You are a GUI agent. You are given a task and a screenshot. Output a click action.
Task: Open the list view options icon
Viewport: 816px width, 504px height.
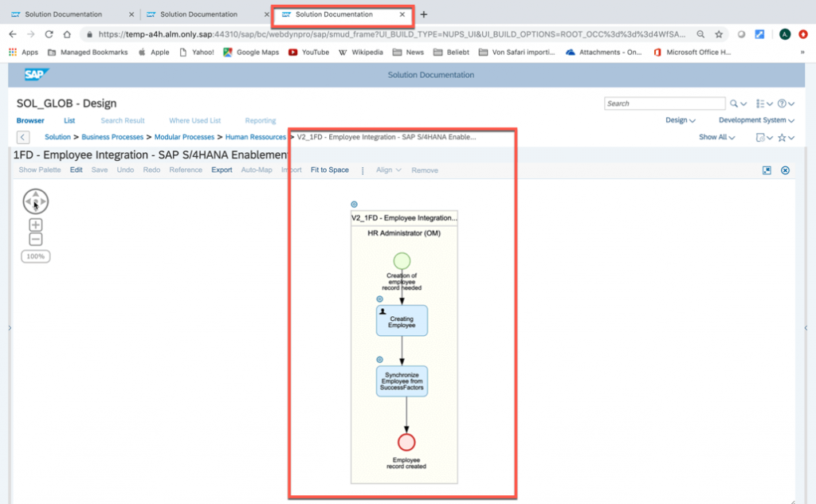[764, 104]
